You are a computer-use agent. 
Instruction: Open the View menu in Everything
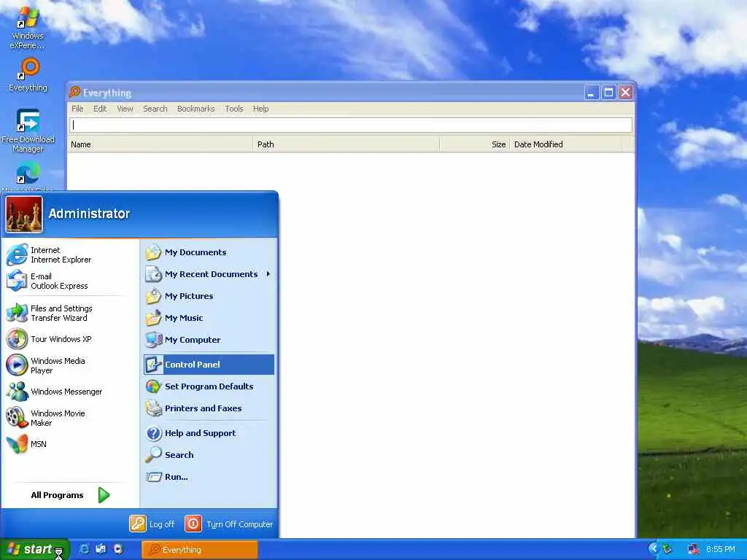(x=125, y=109)
